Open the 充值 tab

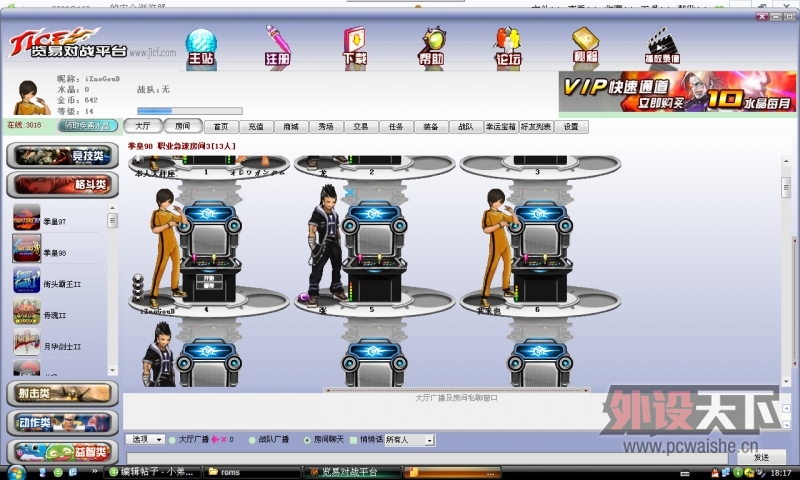coord(256,127)
